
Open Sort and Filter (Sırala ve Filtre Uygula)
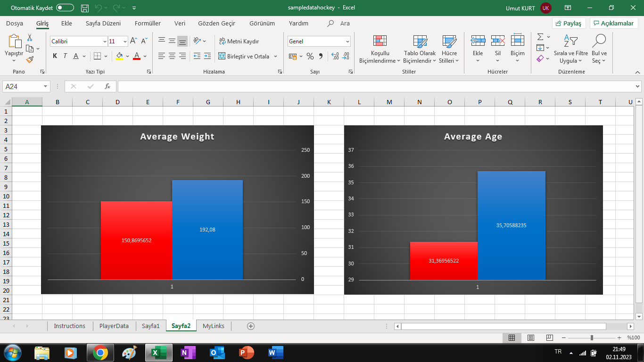pos(570,49)
